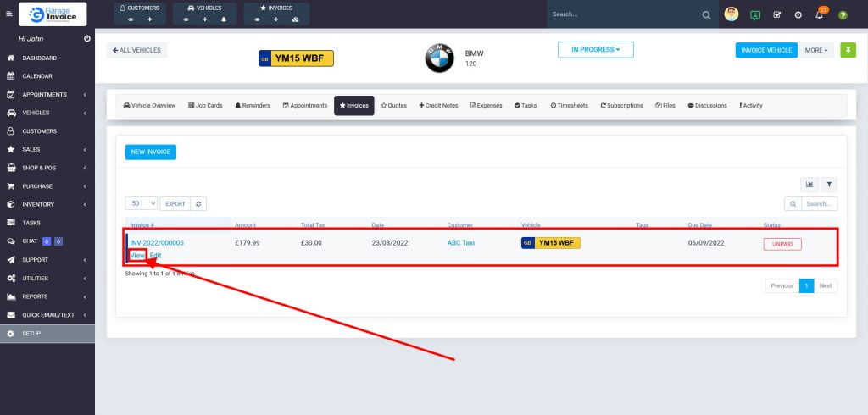The height and width of the screenshot is (415, 868).
Task: Expand the Sales sidebar menu
Action: pyautogui.click(x=47, y=149)
